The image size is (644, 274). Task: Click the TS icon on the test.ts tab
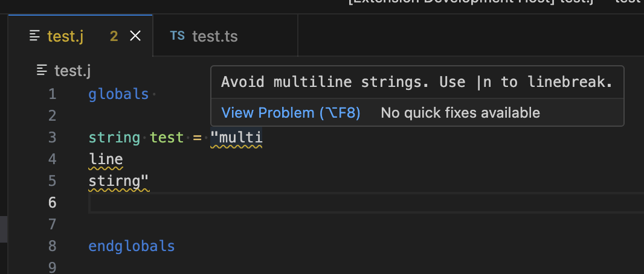coord(178,36)
